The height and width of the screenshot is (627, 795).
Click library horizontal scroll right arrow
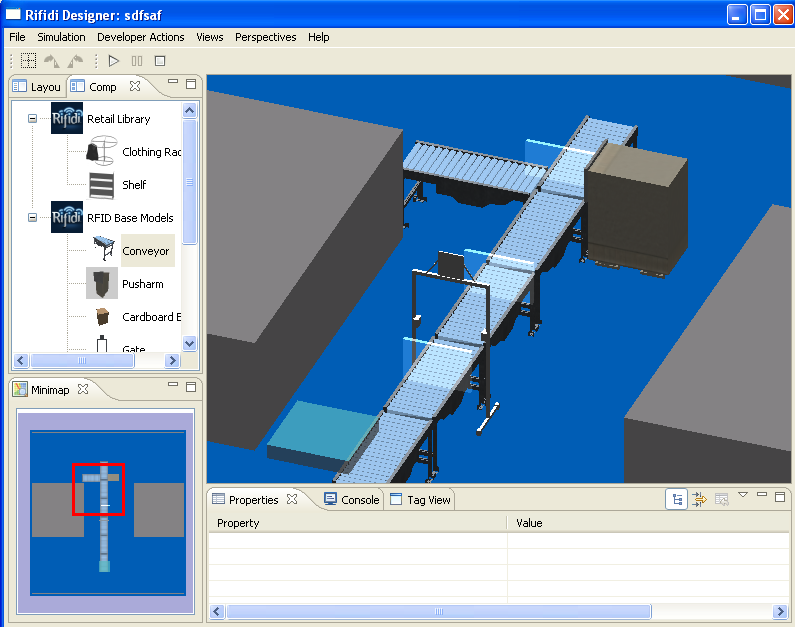click(x=172, y=360)
